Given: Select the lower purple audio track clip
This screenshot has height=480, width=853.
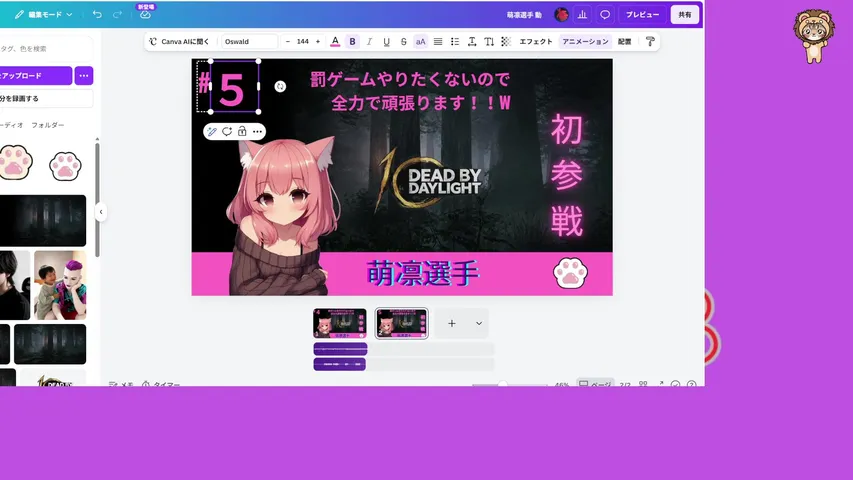Looking at the screenshot, I should [x=339, y=364].
